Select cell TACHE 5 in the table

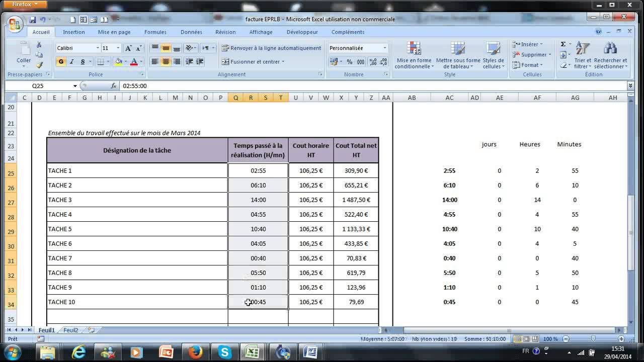coord(137,229)
